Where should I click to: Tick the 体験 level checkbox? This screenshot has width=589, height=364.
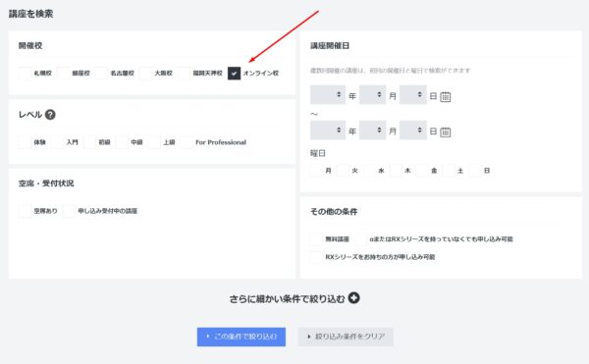[25, 142]
